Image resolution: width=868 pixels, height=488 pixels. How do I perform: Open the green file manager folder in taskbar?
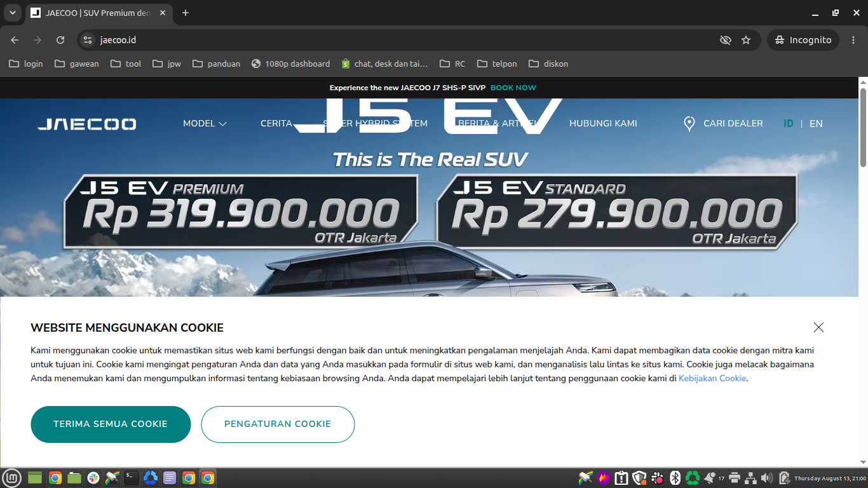point(74,478)
